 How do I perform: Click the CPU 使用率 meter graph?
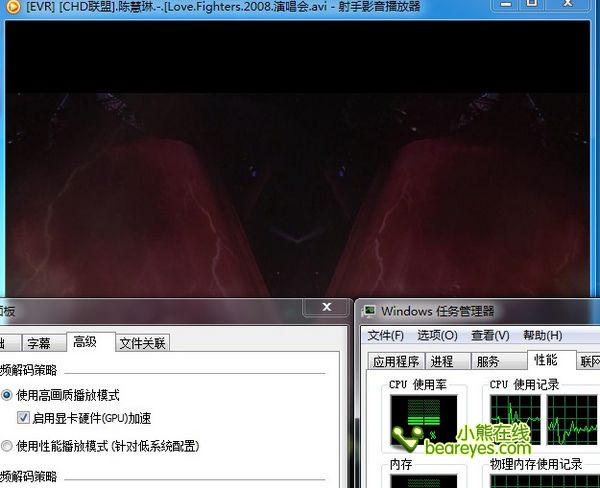(423, 420)
